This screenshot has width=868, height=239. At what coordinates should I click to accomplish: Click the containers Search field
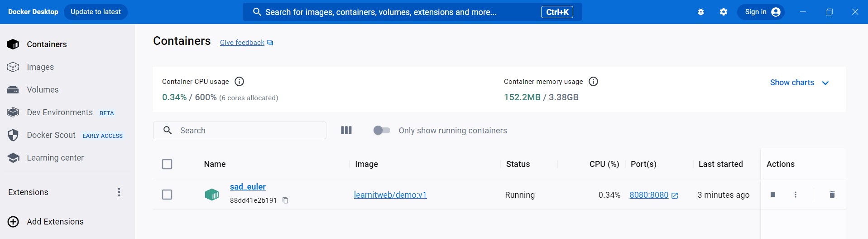click(249, 131)
